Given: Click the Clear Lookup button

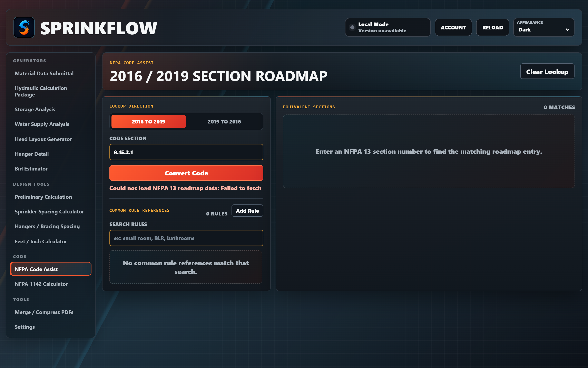Looking at the screenshot, I should [547, 71].
